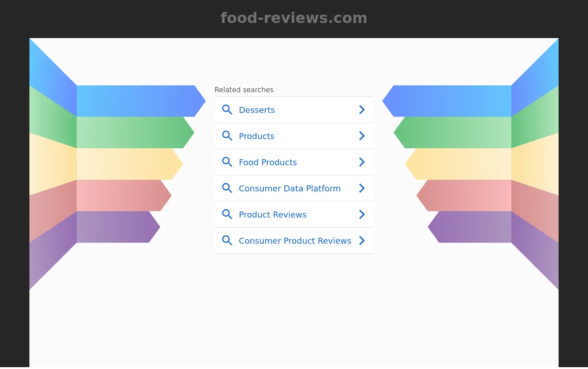588x369 pixels.
Task: Select the Product Reviews link text
Action: 272,215
